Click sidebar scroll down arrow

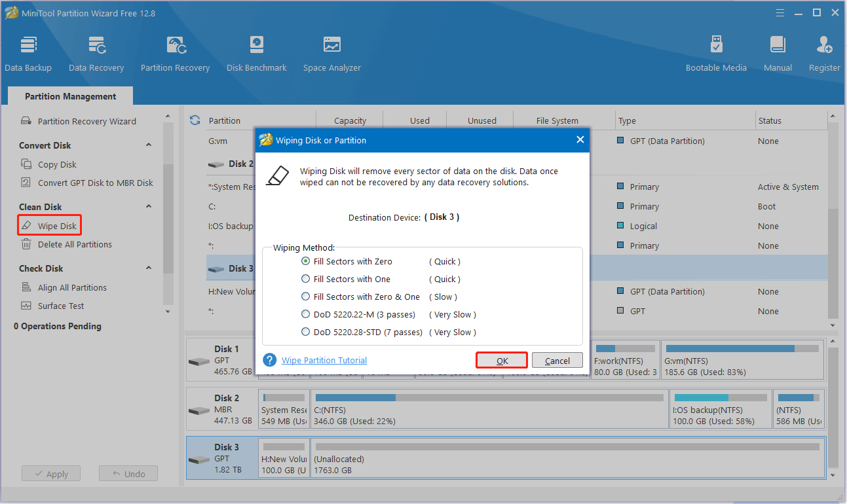[168, 312]
